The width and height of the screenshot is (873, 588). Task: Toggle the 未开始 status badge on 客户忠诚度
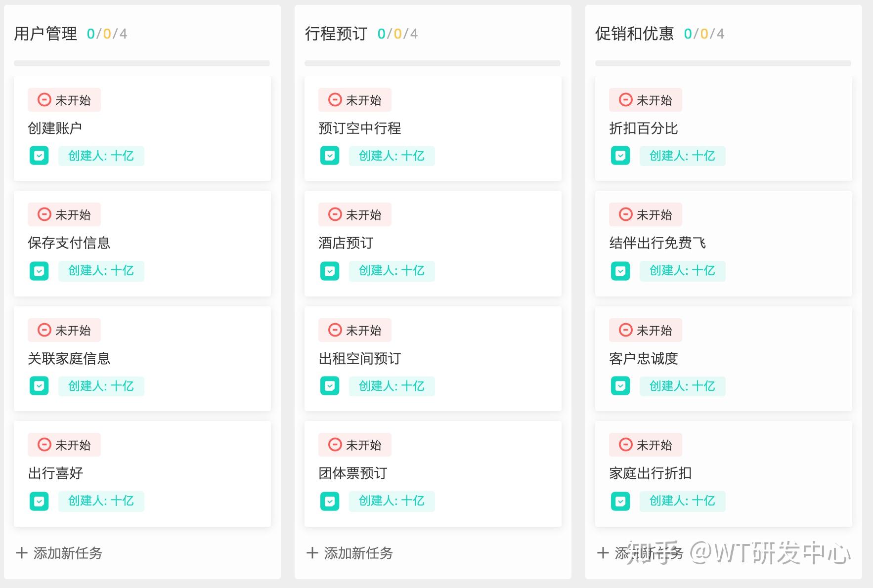pyautogui.click(x=645, y=330)
